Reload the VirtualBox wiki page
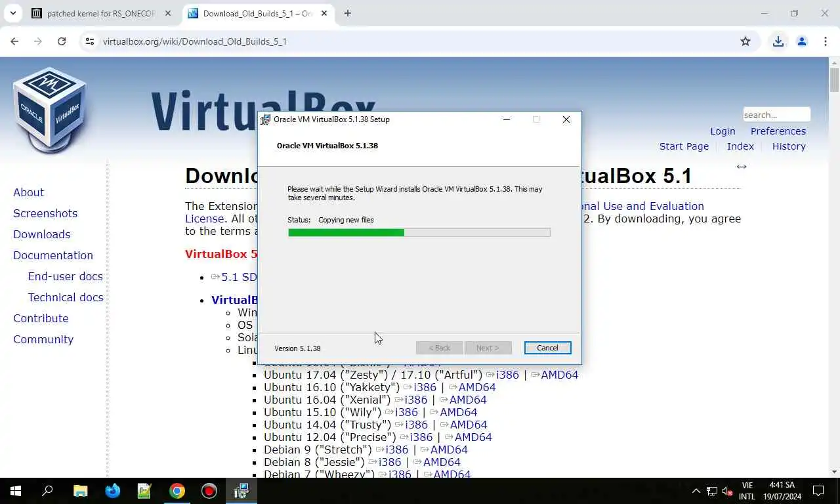Viewport: 840px width, 504px height. [x=62, y=41]
